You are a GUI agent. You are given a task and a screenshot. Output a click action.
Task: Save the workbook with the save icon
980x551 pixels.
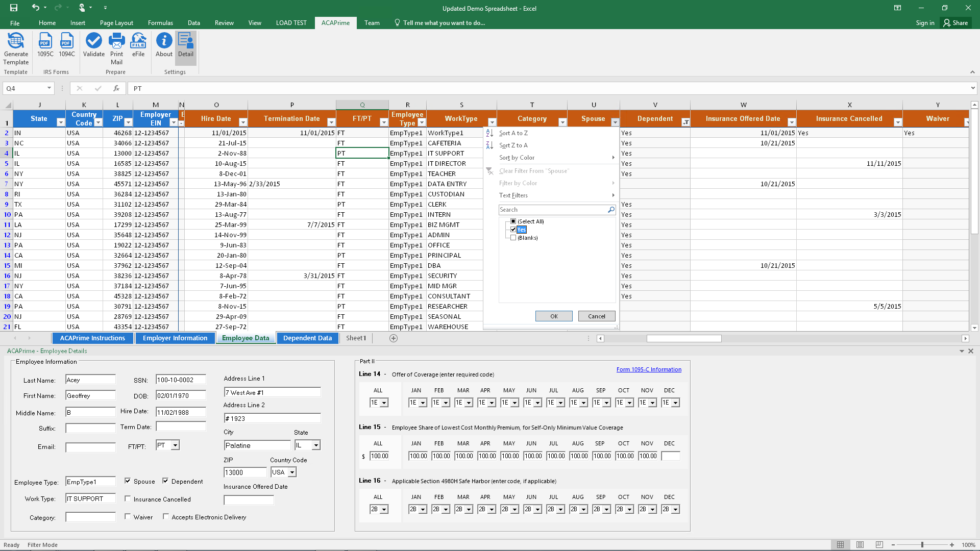tap(14, 8)
